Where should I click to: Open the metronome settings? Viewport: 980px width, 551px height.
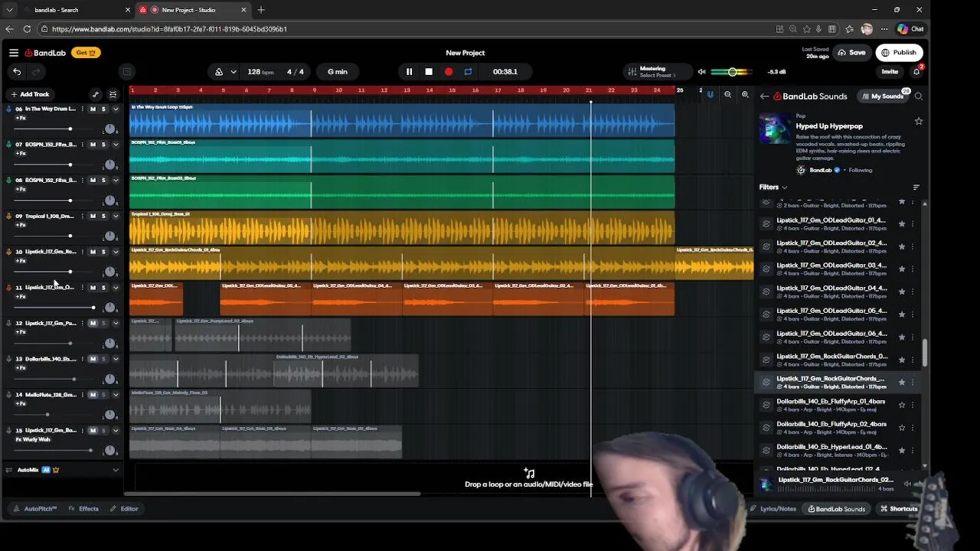(x=219, y=72)
